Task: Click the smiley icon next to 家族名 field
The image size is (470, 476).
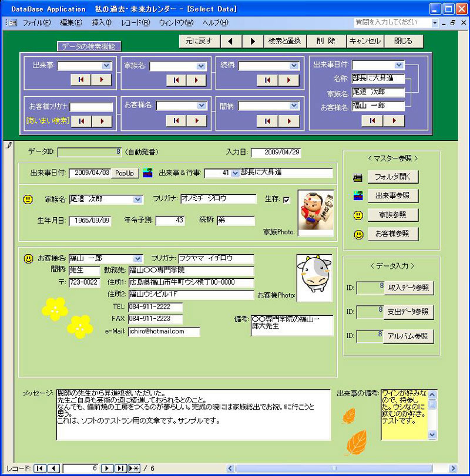Action: (x=28, y=200)
